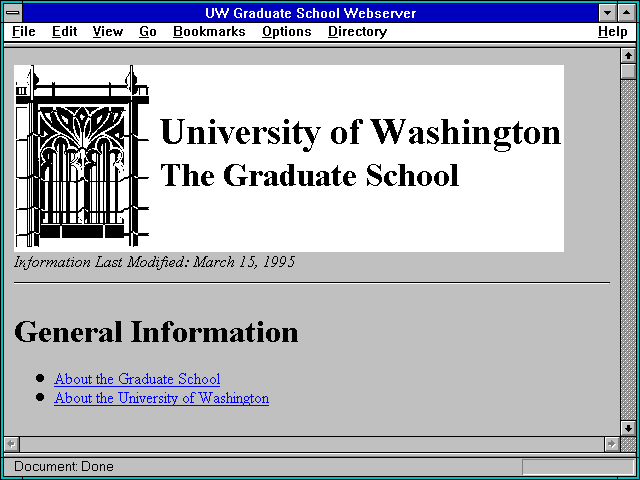The image size is (640, 480).
Task: Click 'The Graduate School' banner text
Action: pyautogui.click(x=310, y=176)
